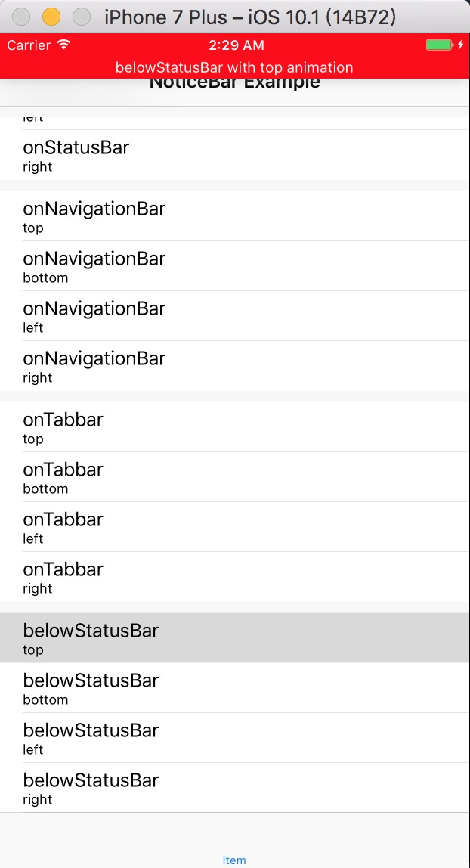Tap the highlighted belowStatusBar top row
The width and height of the screenshot is (470, 868).
tap(235, 638)
